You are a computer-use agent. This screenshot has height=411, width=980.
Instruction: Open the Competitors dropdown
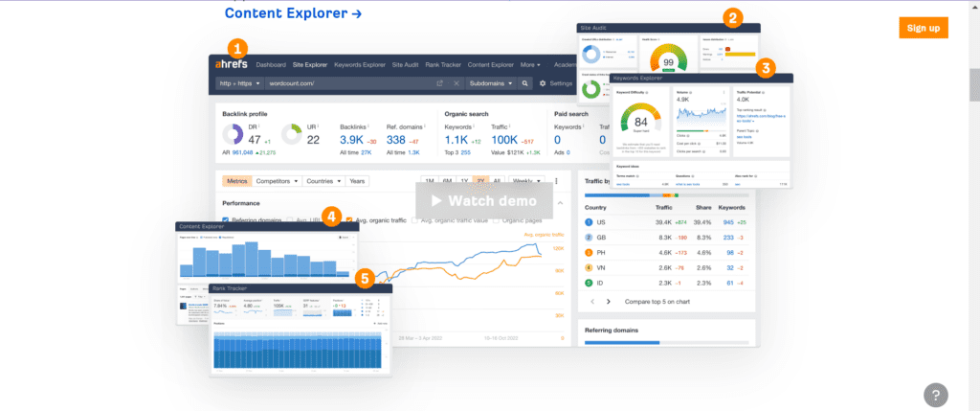point(277,180)
